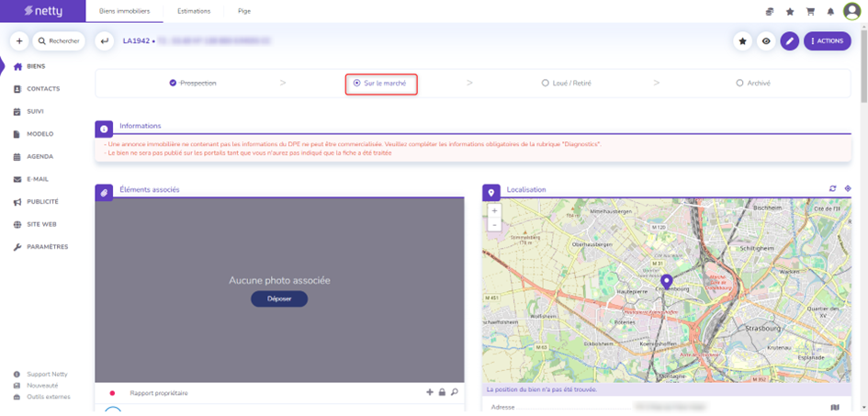Open Outils externes link
Image resolution: width=868 pixels, height=416 pixels.
click(41, 397)
